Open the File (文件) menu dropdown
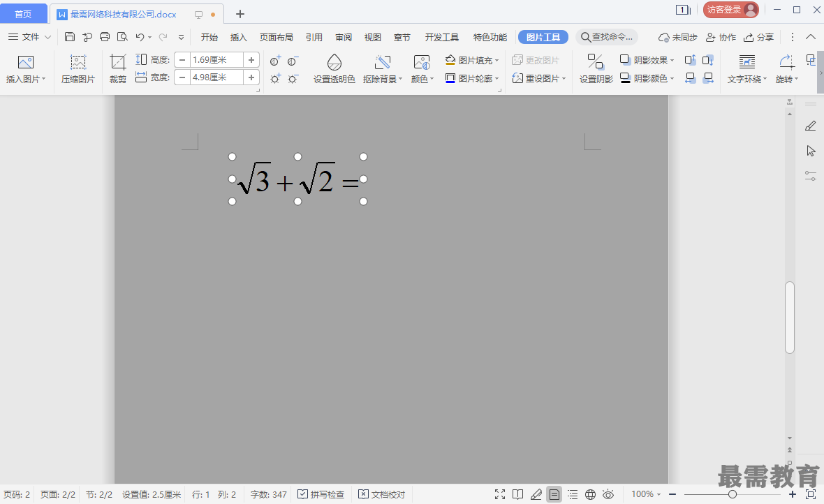This screenshot has width=824, height=504. [29, 37]
